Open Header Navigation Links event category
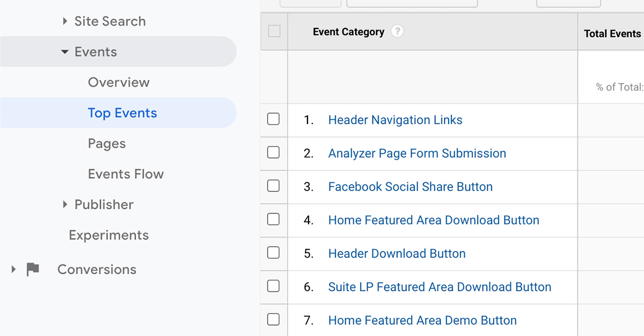The height and width of the screenshot is (336, 644). (395, 120)
